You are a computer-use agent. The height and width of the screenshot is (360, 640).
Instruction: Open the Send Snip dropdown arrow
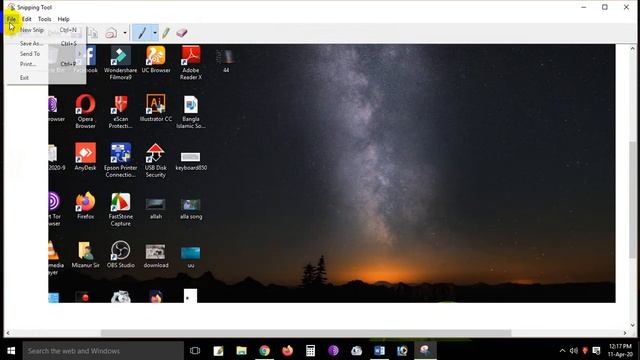[125, 33]
